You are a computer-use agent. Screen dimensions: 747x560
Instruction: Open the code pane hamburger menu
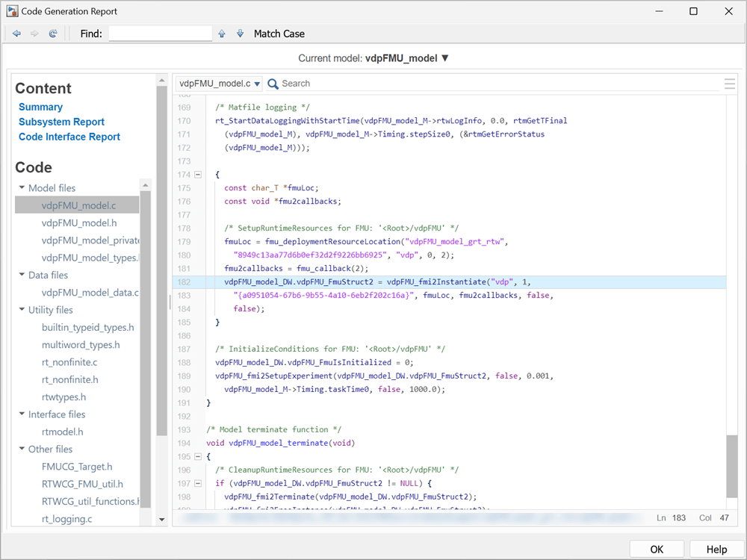(x=730, y=83)
